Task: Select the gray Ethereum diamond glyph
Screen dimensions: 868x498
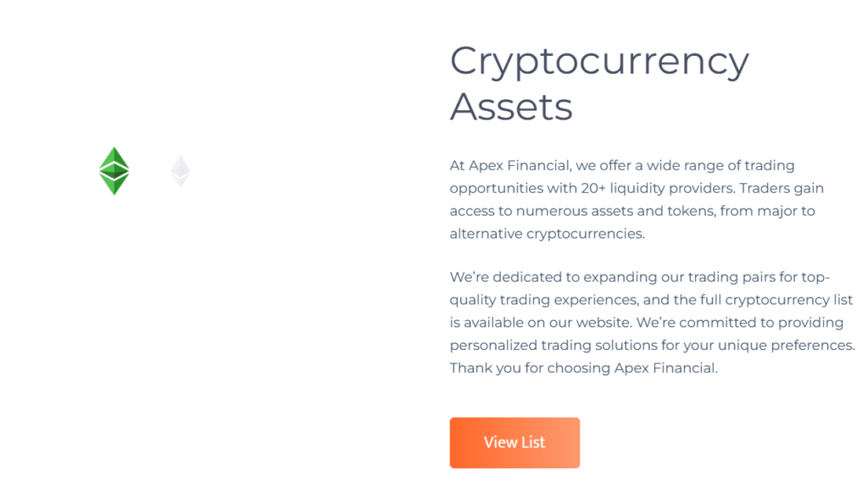Action: [180, 170]
